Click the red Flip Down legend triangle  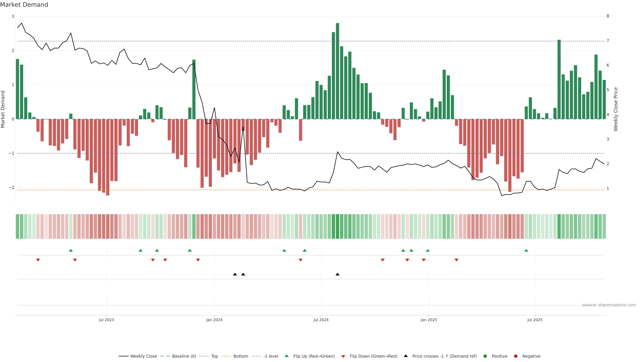(x=343, y=356)
